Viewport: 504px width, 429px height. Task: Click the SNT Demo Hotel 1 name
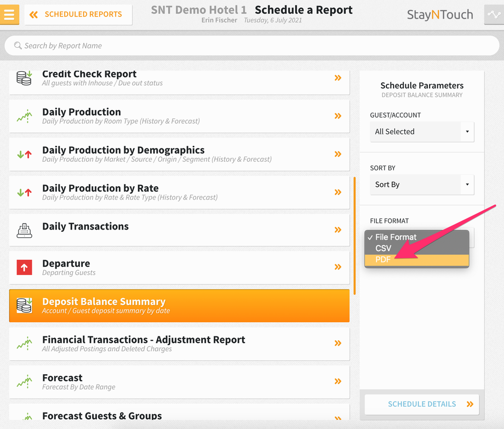tap(199, 10)
